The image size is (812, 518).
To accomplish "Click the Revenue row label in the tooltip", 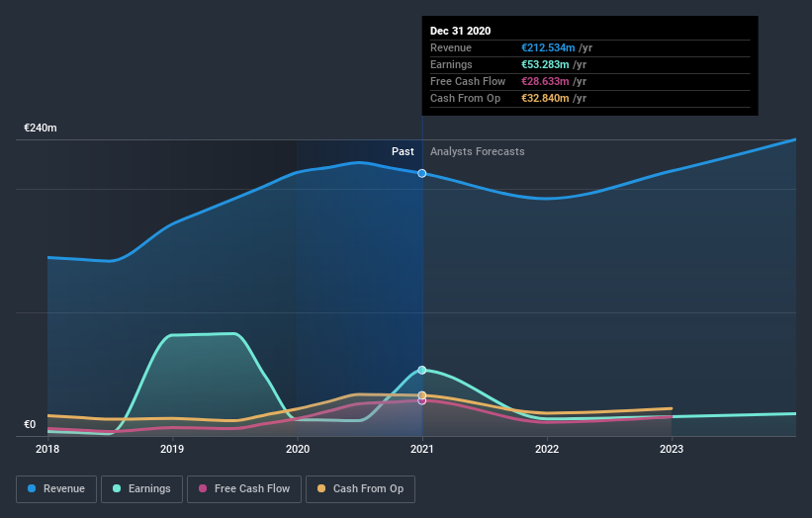I will tap(451, 47).
